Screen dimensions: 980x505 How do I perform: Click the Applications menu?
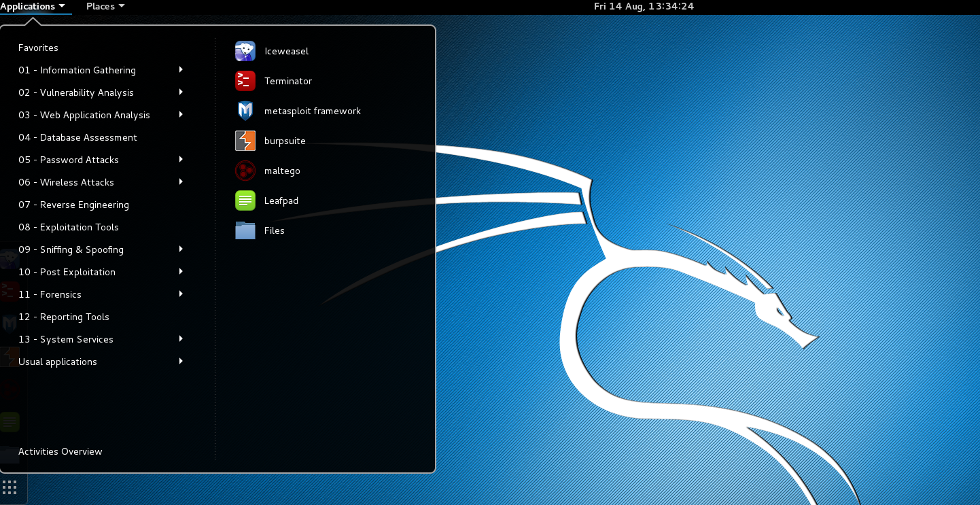30,6
